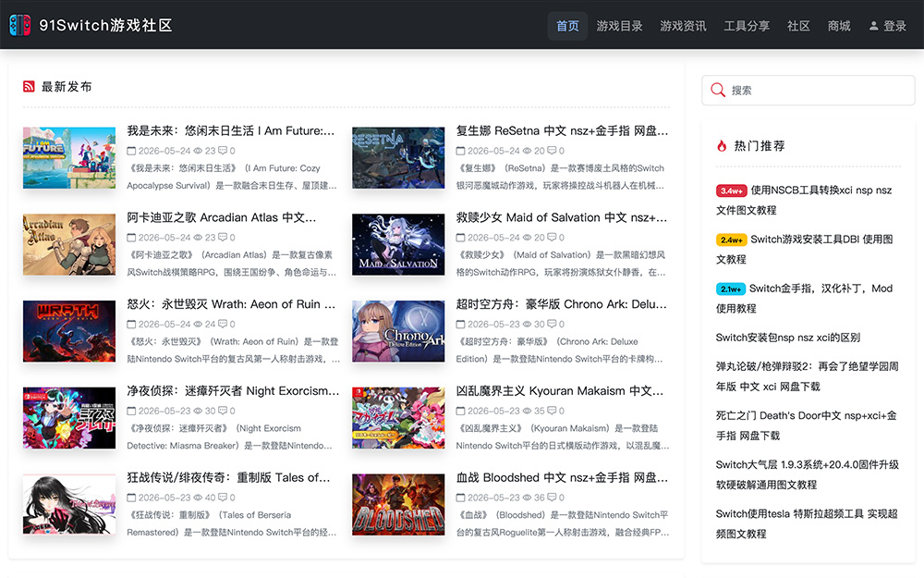Open the 商城 nav item
The height and width of the screenshot is (578, 924).
coord(839,26)
